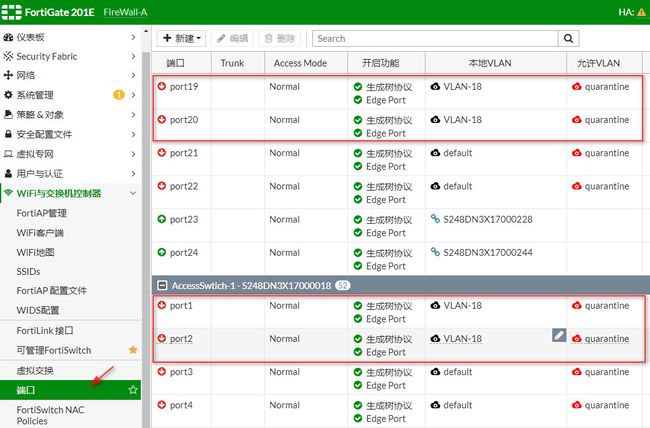This screenshot has height=428, width=650.
Task: Open FortiLink 接口 menu item
Action: coord(45,331)
